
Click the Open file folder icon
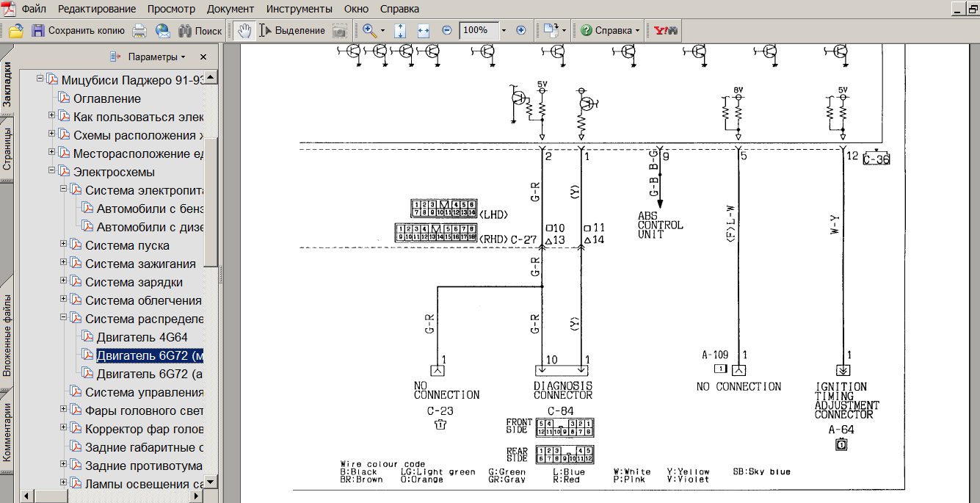point(16,31)
